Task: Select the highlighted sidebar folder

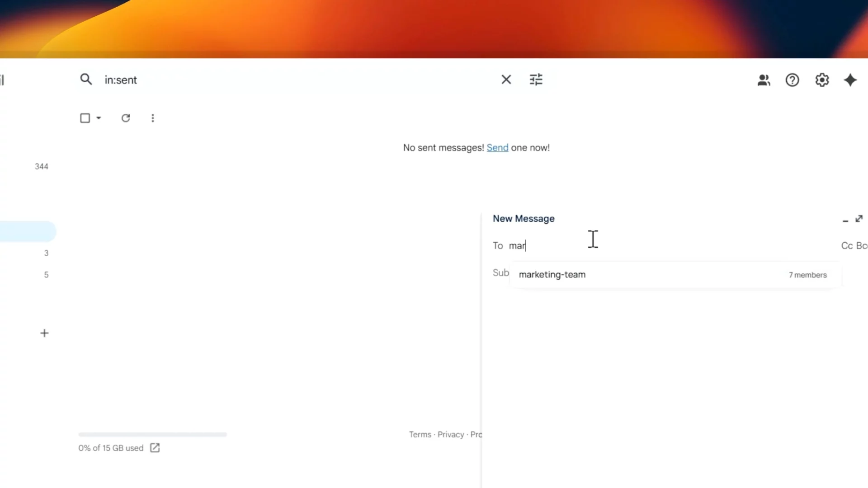Action: pos(27,231)
